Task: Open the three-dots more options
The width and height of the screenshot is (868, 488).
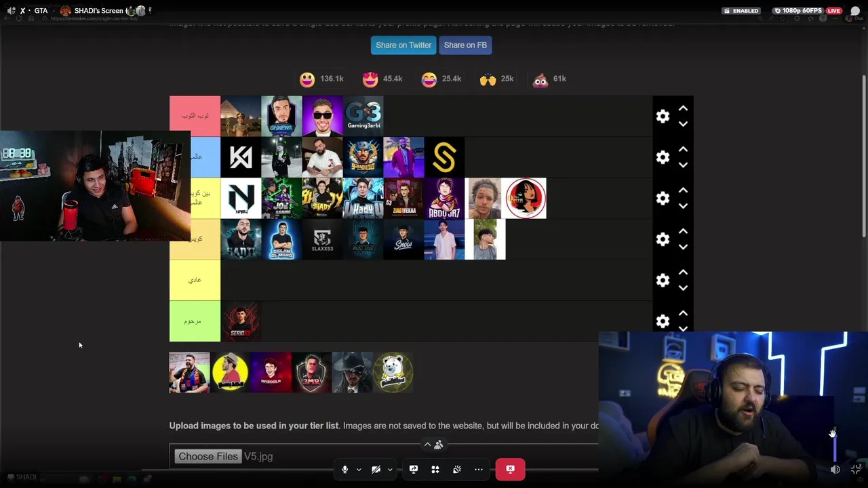Action: (x=479, y=469)
